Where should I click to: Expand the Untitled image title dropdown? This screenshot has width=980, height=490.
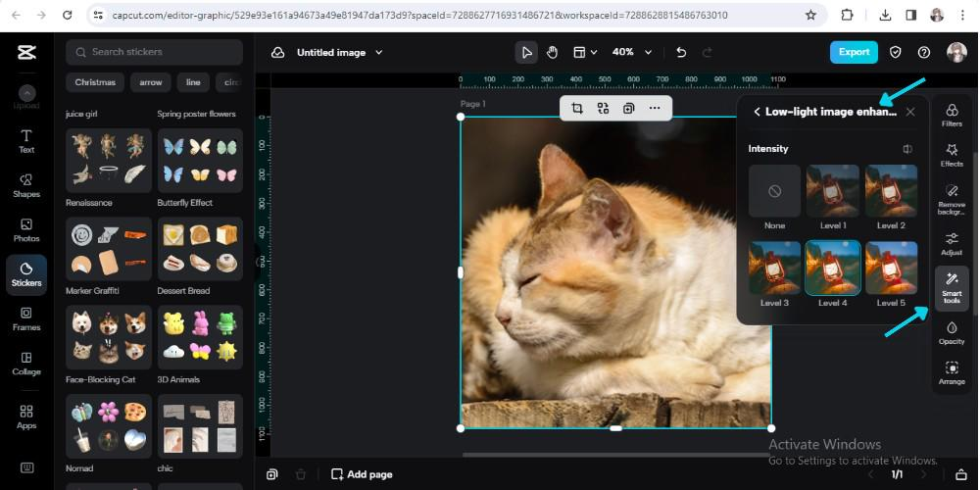[378, 53]
